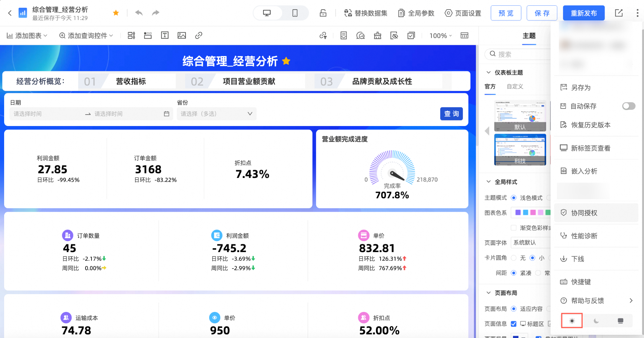Choose the 科技 theme thumbnail
Image resolution: width=644 pixels, height=338 pixels.
pyautogui.click(x=520, y=150)
